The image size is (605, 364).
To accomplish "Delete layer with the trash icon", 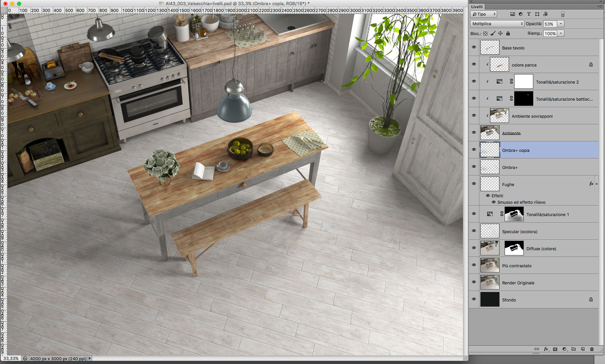I will click(x=592, y=349).
